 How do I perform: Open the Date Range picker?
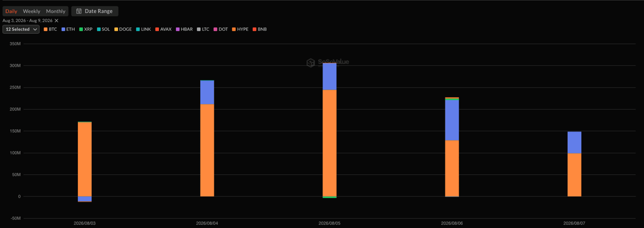click(94, 11)
